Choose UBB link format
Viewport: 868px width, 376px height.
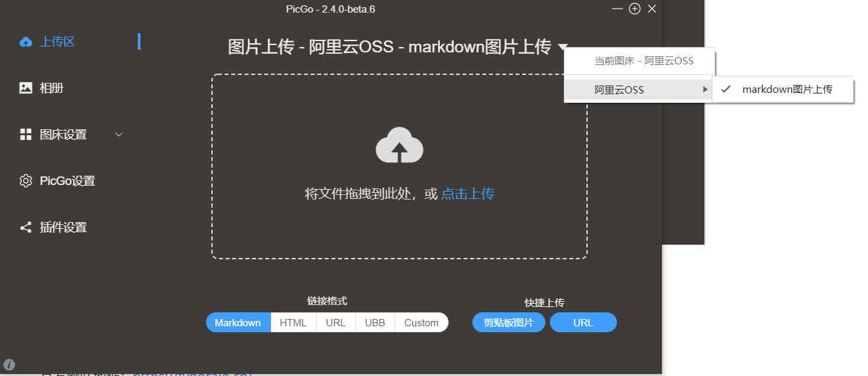click(375, 323)
